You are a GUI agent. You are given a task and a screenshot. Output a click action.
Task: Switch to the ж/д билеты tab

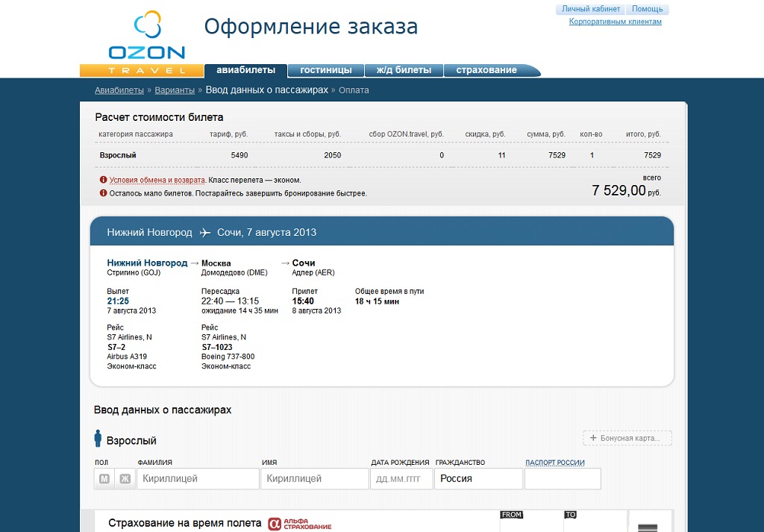coord(404,70)
